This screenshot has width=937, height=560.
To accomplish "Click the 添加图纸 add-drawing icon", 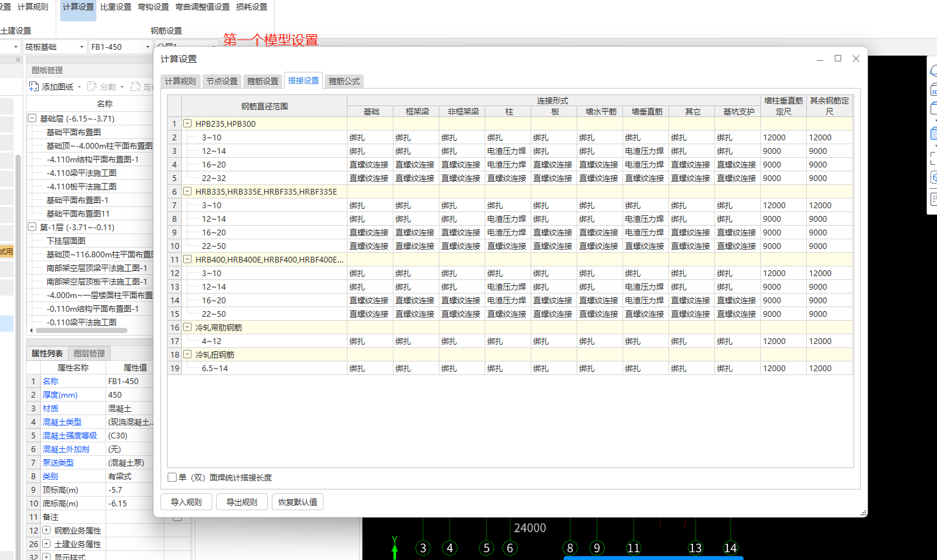I will [x=34, y=87].
